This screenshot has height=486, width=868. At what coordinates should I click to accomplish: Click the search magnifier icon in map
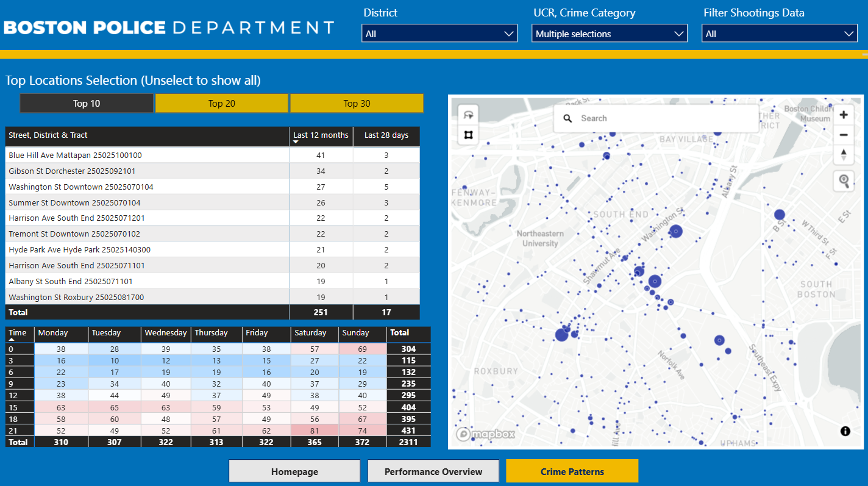tap(567, 118)
